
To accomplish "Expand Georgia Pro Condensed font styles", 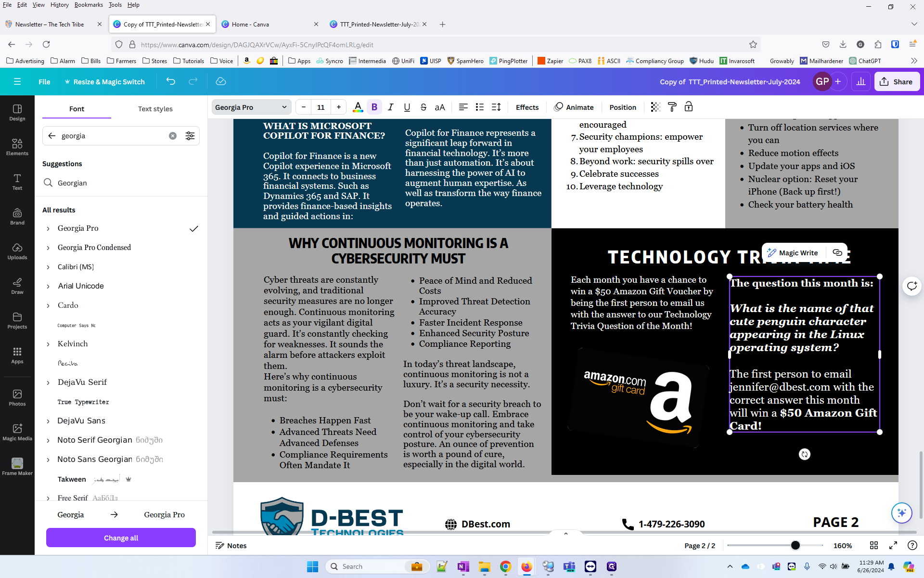I will click(48, 248).
